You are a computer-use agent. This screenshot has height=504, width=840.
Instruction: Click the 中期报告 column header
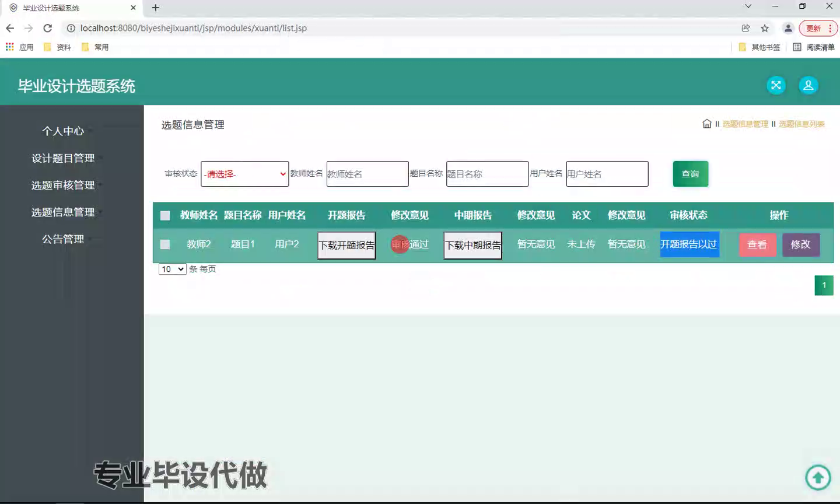click(x=473, y=215)
